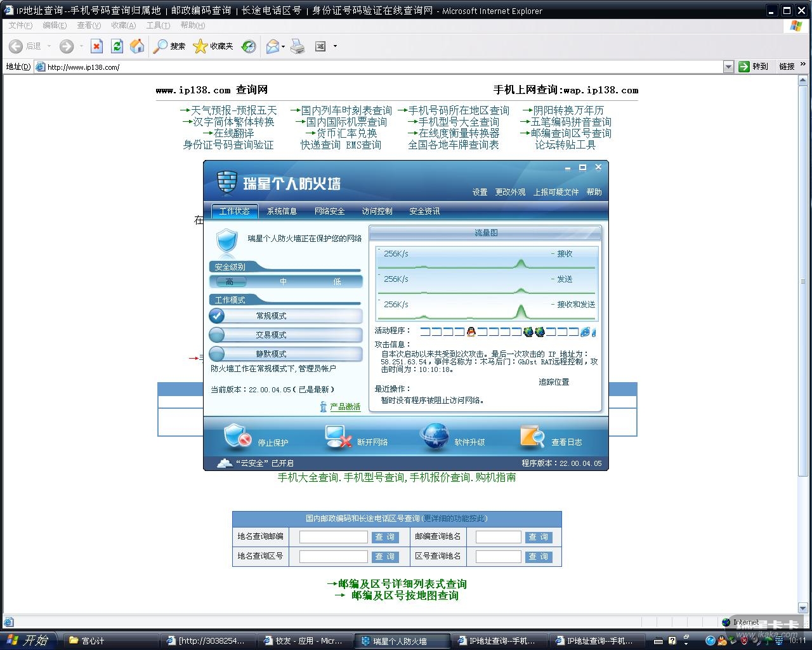Click the 软件升级 globe upgrade icon

pos(435,437)
